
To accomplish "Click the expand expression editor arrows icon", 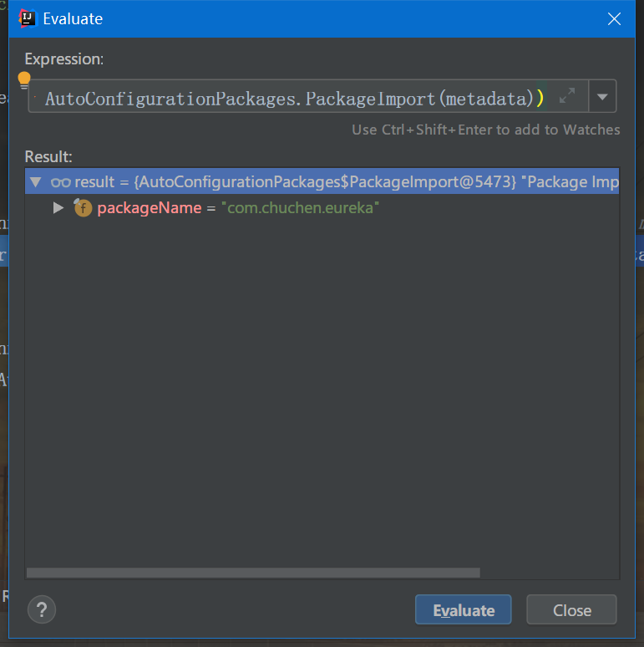I will (567, 97).
